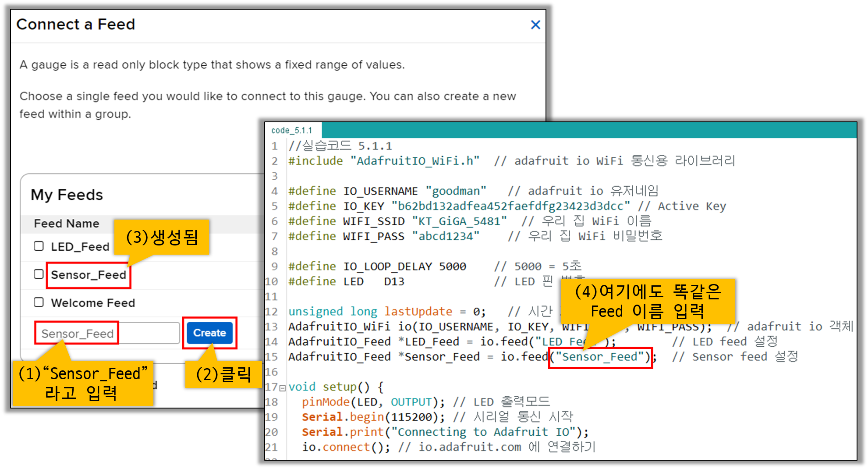Click the My Feeds heading

coord(67,195)
